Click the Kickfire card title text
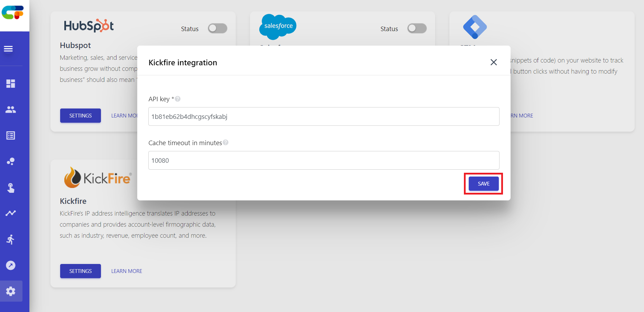Screen dimensions: 644x312 coord(73,201)
